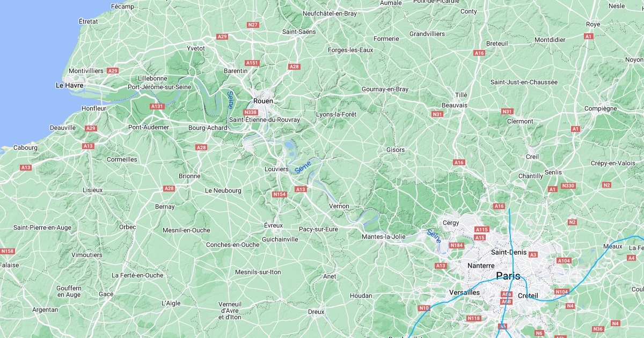644x338 pixels.
Task: Select the N10 road shield
Action: [425, 308]
